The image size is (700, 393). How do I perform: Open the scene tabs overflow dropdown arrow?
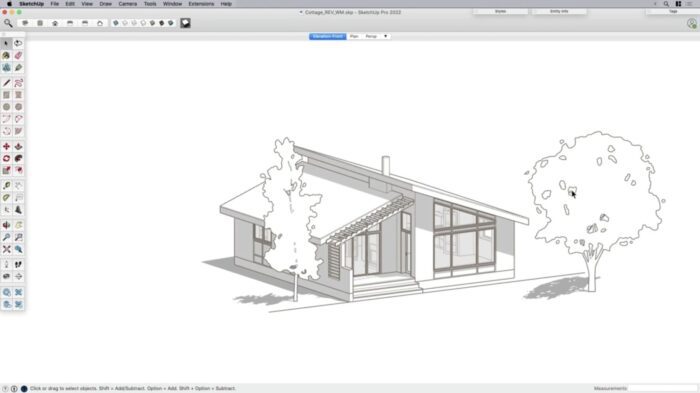point(386,36)
